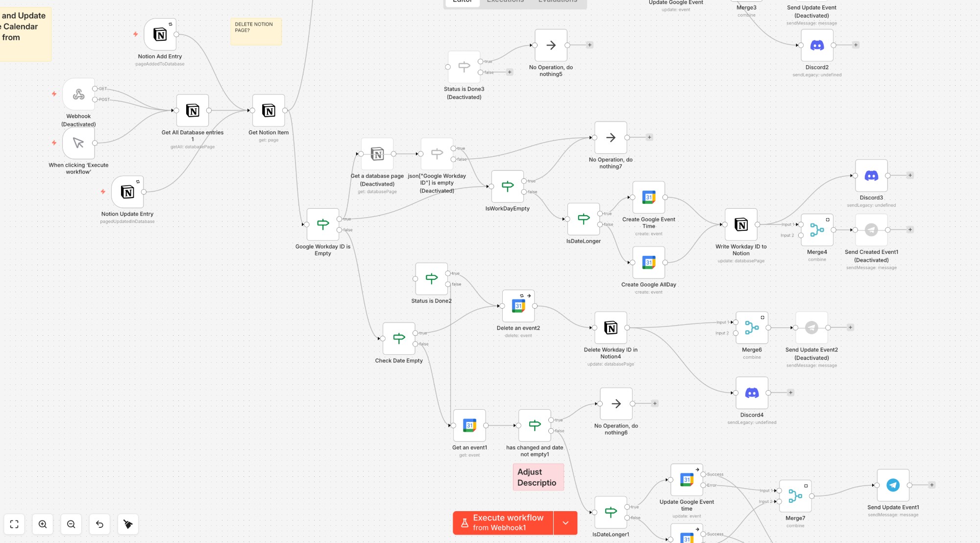980x543 pixels.
Task: Select the Status is Done3 deactivated node
Action: [x=464, y=67]
